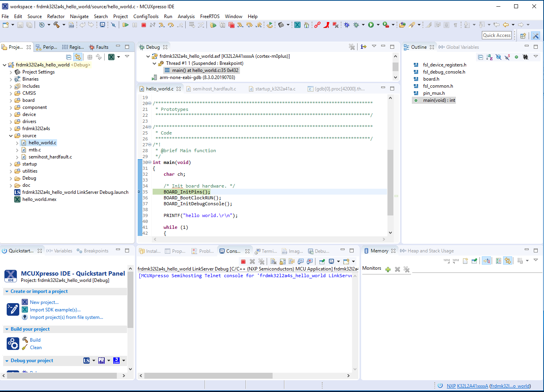This screenshot has height=392, width=544.
Task: Switch to Heap and Stack Usage tab
Action: (427, 251)
